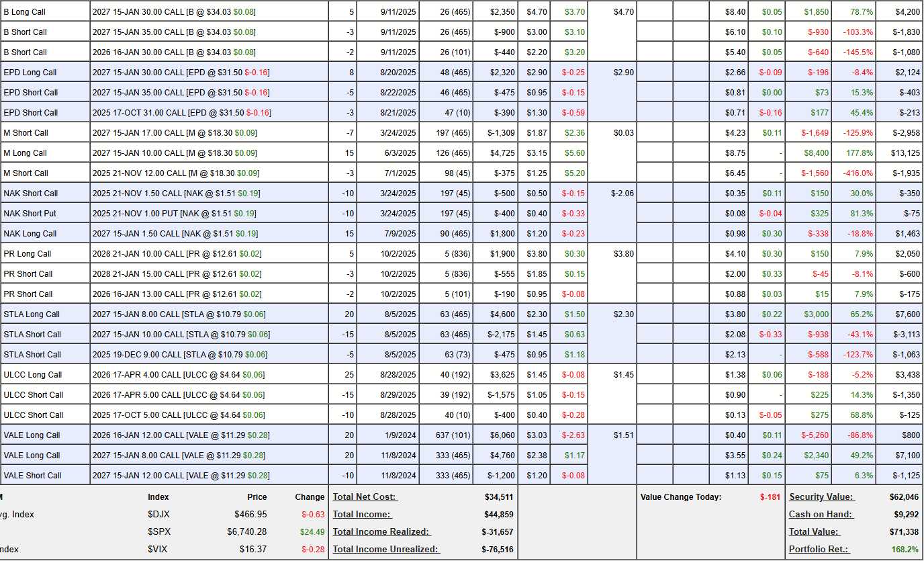Click the M Long Call row label
Screen dimensions: 924x561
pos(26,153)
